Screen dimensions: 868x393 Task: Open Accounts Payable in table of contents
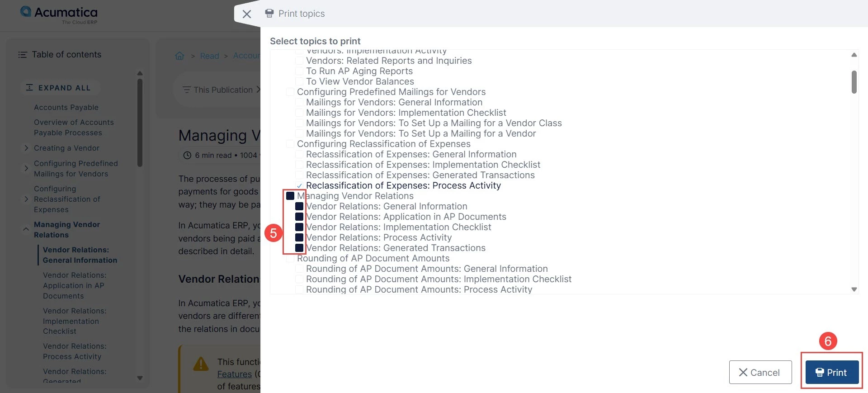pyautogui.click(x=66, y=107)
